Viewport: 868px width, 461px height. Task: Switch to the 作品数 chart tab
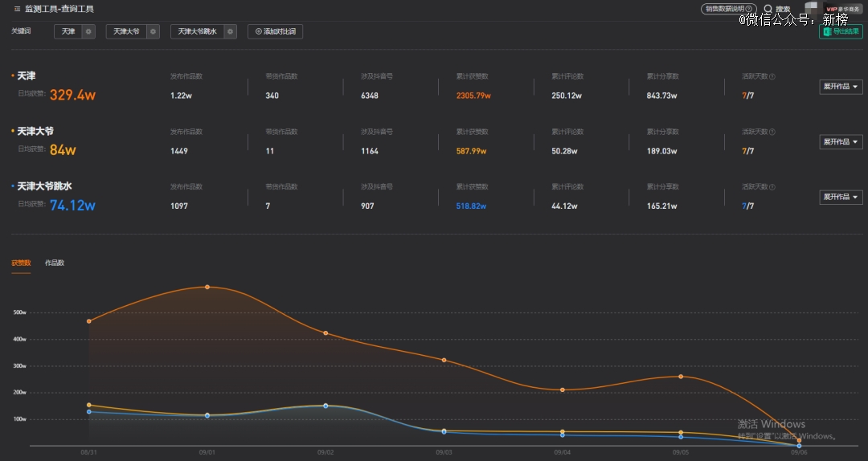[55, 263]
